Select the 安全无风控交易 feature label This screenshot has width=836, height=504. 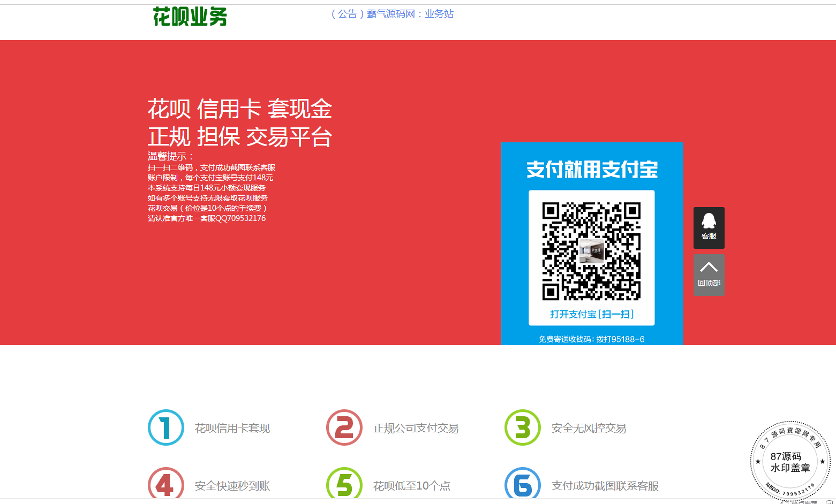pyautogui.click(x=589, y=428)
